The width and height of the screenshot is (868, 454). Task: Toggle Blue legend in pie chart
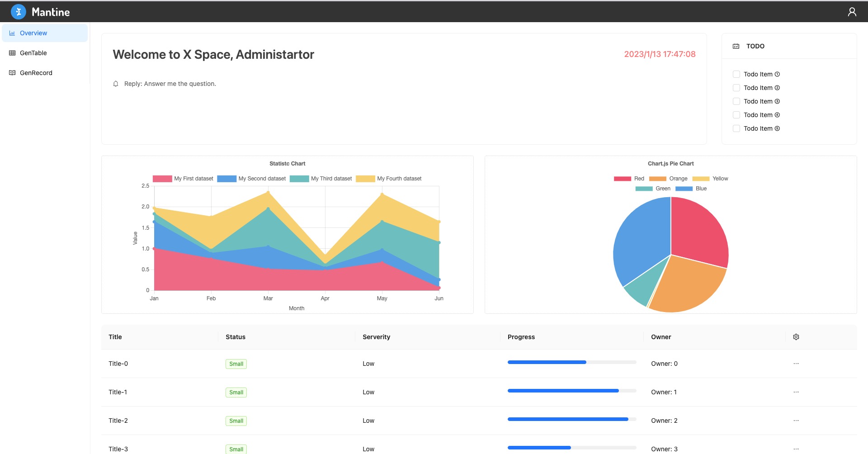[691, 189]
